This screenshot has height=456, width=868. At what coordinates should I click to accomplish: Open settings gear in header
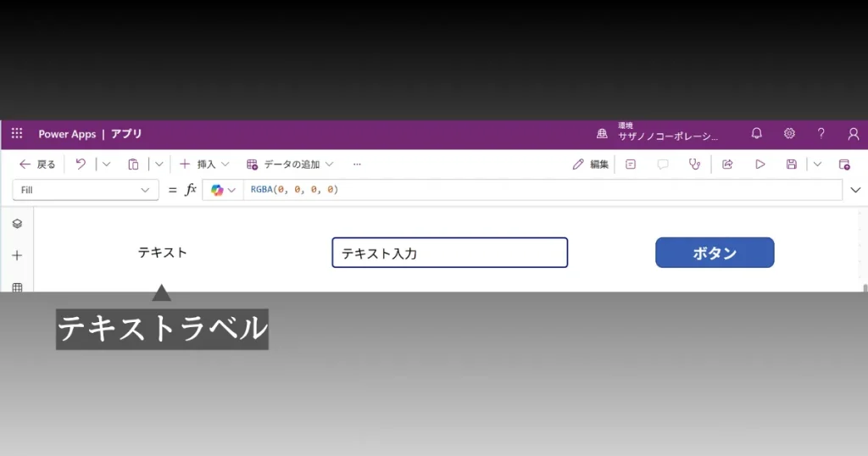(x=789, y=134)
